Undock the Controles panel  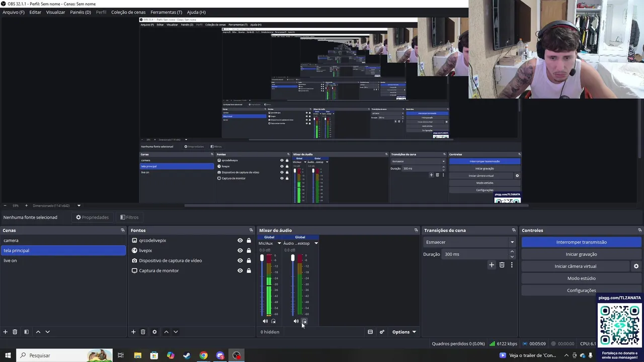click(639, 230)
